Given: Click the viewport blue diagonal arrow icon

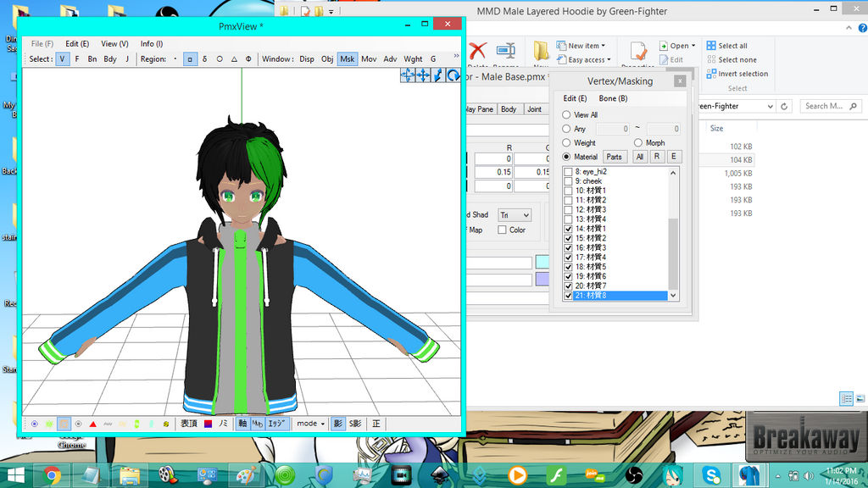Looking at the screenshot, I should point(438,75).
